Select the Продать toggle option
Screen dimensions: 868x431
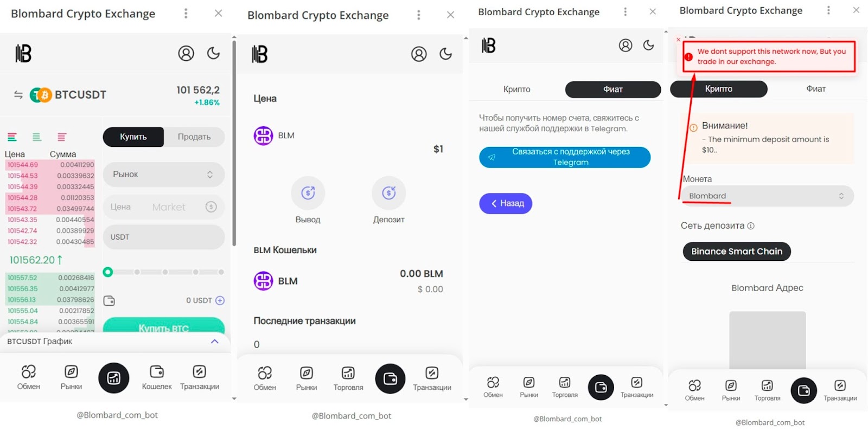click(x=194, y=137)
